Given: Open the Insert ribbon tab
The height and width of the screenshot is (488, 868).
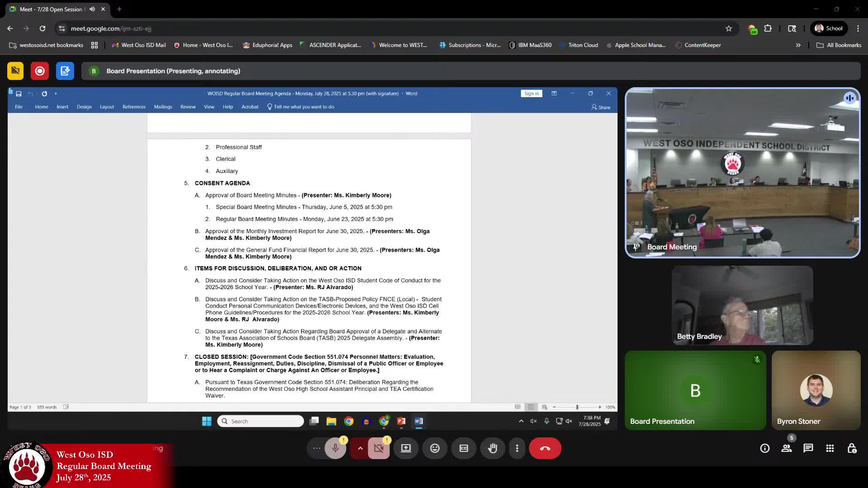Looking at the screenshot, I should (x=62, y=107).
